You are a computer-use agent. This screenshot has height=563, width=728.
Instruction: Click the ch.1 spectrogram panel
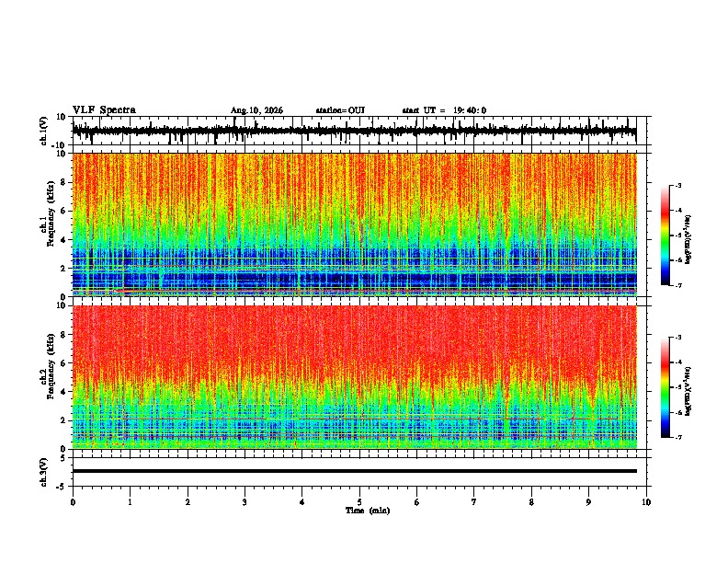coord(355,224)
